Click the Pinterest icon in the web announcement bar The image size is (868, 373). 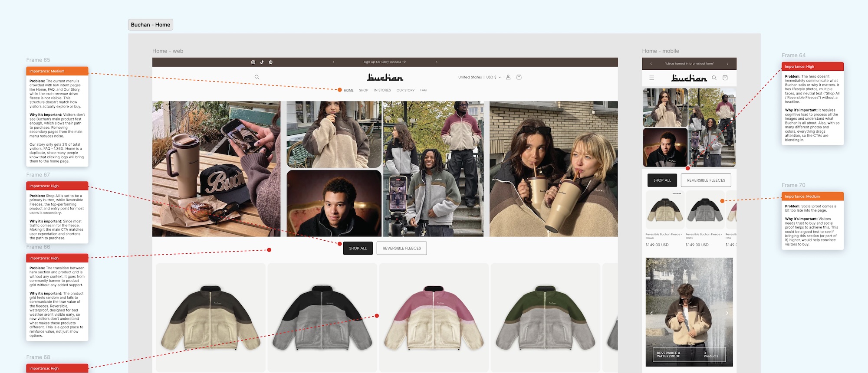tap(270, 62)
